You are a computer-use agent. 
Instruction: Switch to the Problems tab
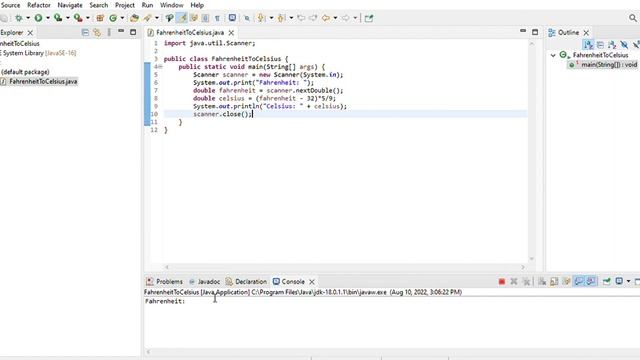[x=164, y=282]
